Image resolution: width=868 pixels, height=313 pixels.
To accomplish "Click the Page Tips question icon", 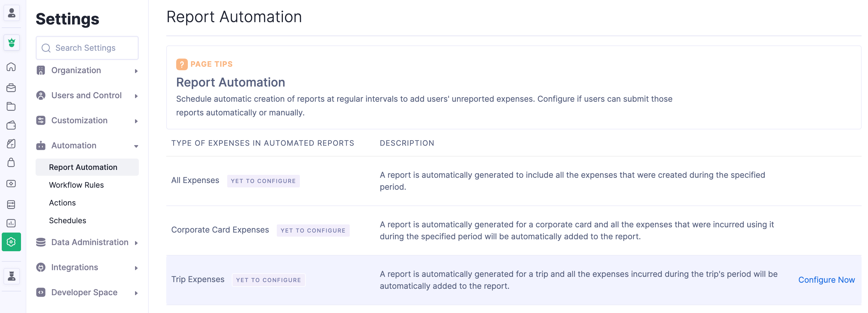I will coord(182,64).
